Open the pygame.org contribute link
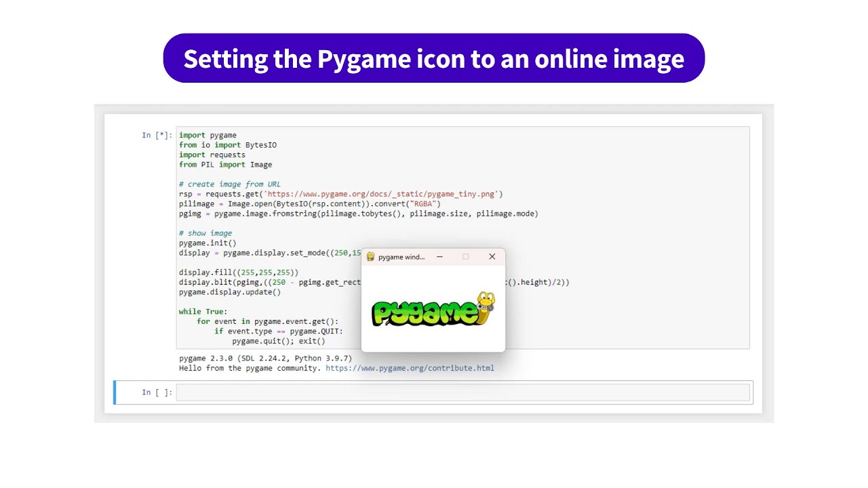Screen dimensions: 868x488 [410, 368]
